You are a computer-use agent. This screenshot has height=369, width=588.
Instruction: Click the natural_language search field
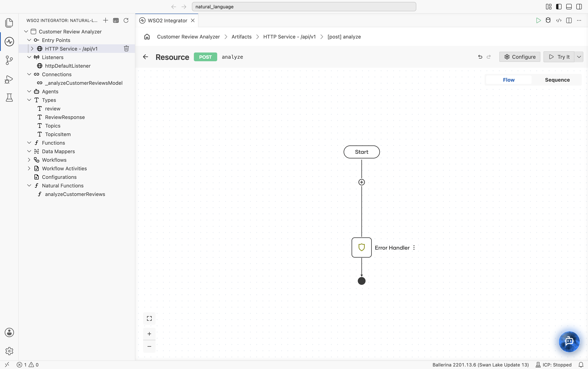click(x=304, y=7)
